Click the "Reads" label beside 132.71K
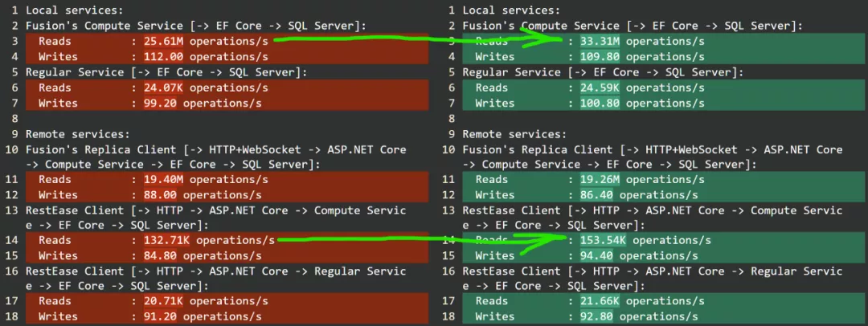This screenshot has height=326, width=868. [x=55, y=241]
